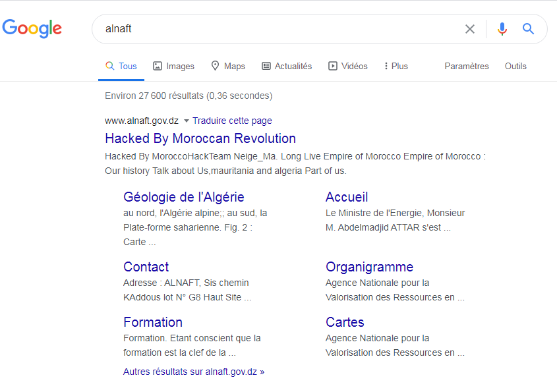
Task: Expand the Plus menu
Action: (396, 66)
